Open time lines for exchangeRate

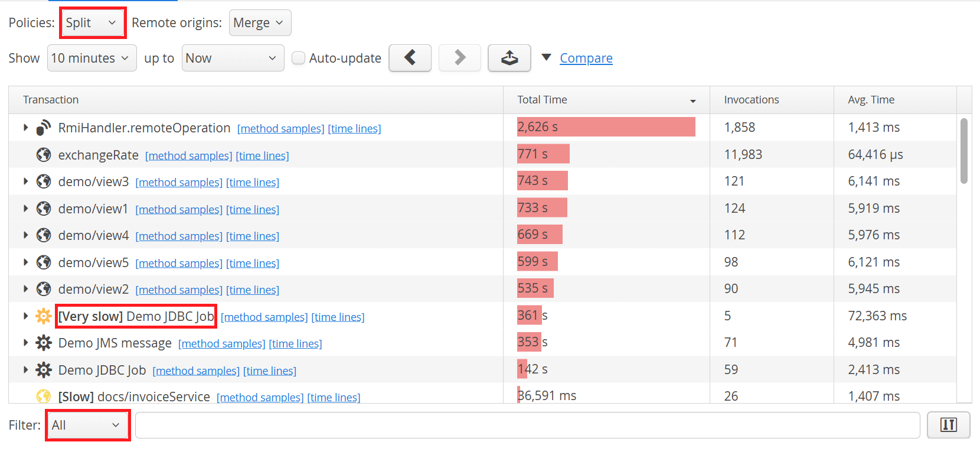pos(263,156)
